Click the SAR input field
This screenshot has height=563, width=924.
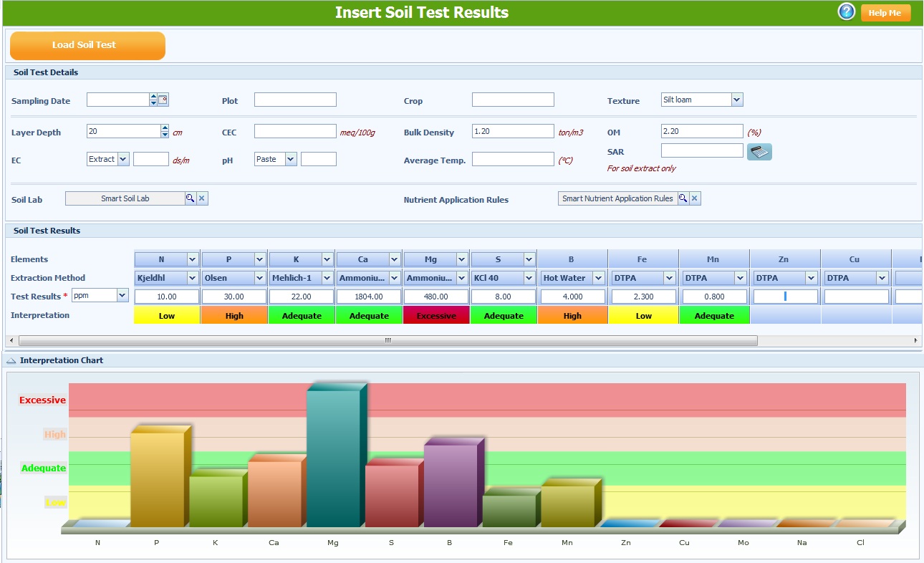click(702, 150)
